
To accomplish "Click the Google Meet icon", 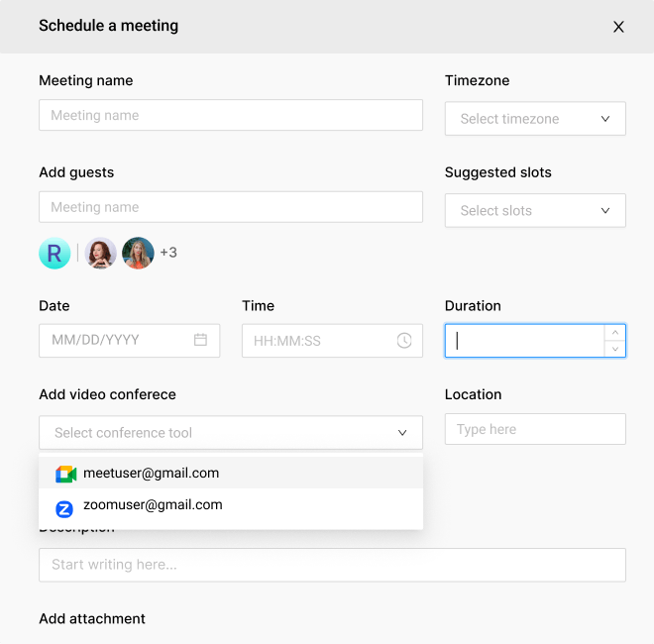I will [66, 474].
